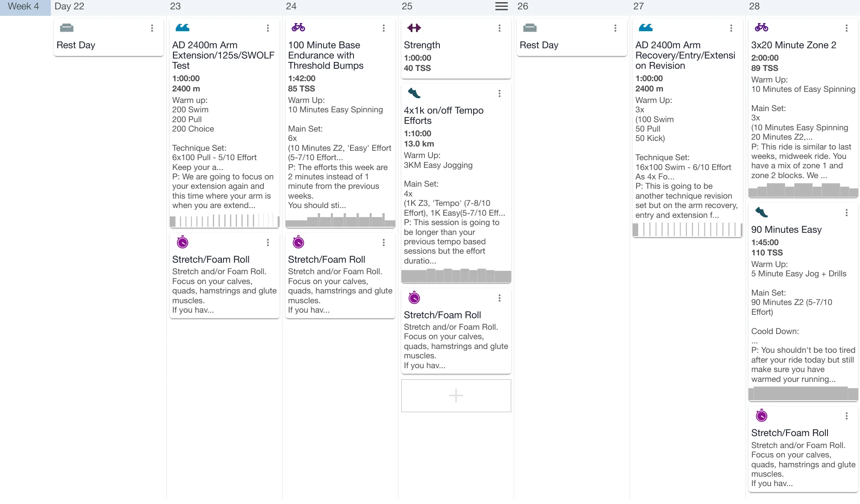Click the shoe icon on 90 Minutes Easy
860x504 pixels.
[761, 212]
